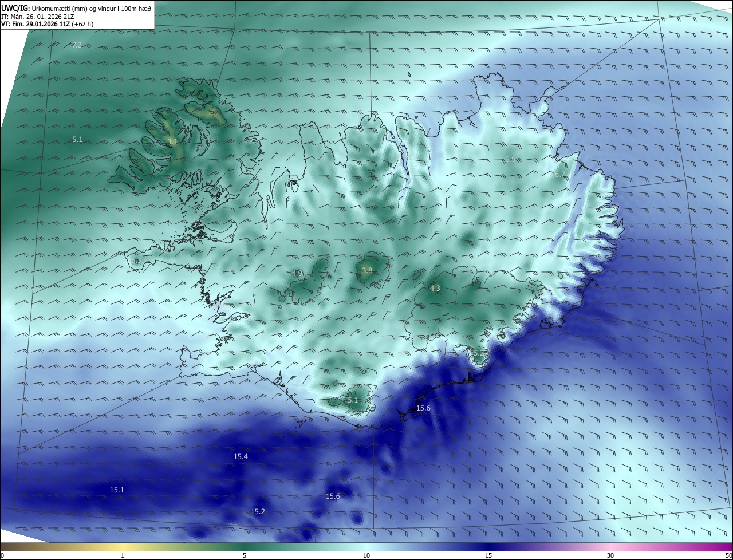Screen dimensions: 733x560
Task: Click the 15.4 value in the sea south of Iceland
Action: click(x=241, y=456)
